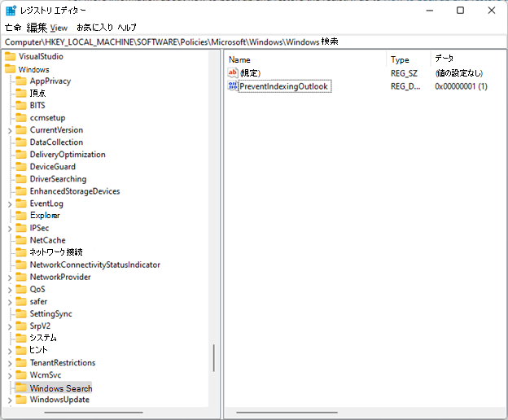508x420 pixels.
Task: Click the tree pane horizontal scrollbar
Action: [x=94, y=412]
